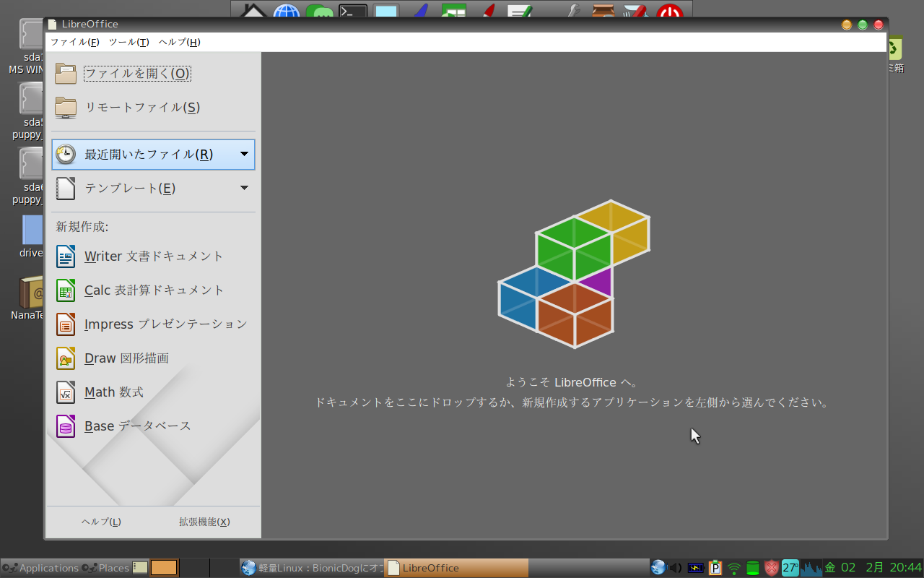This screenshot has height=578, width=924.
Task: Click the 拡張機能(X) extensions button
Action: (x=204, y=522)
